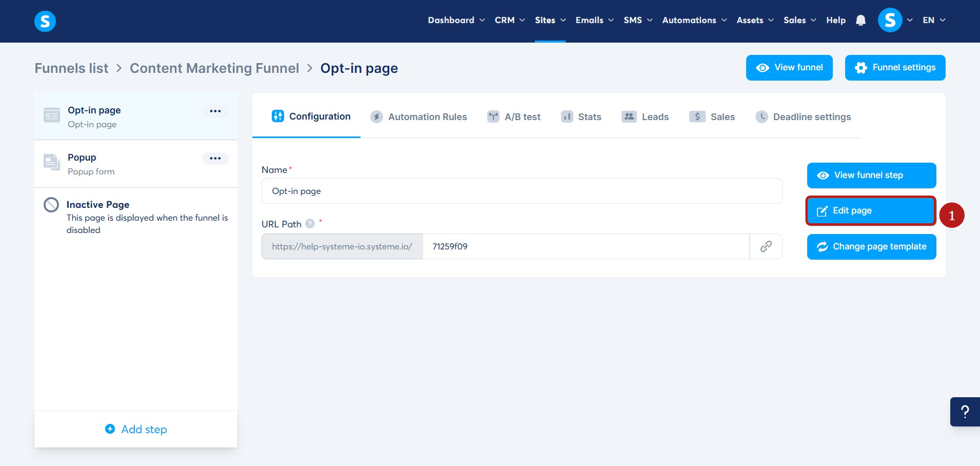Click the Inactive Page disabled icon
The image size is (980, 466).
[x=51, y=205]
